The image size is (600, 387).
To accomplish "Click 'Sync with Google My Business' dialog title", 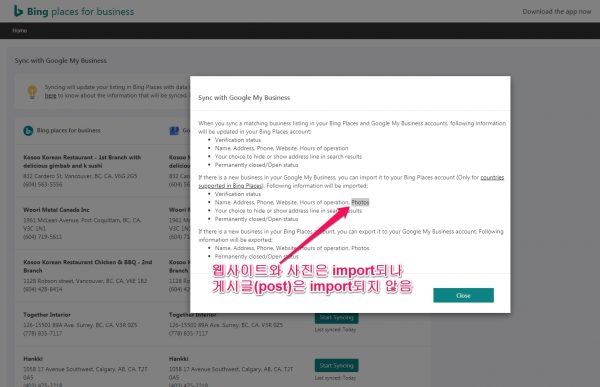I will pyautogui.click(x=244, y=98).
